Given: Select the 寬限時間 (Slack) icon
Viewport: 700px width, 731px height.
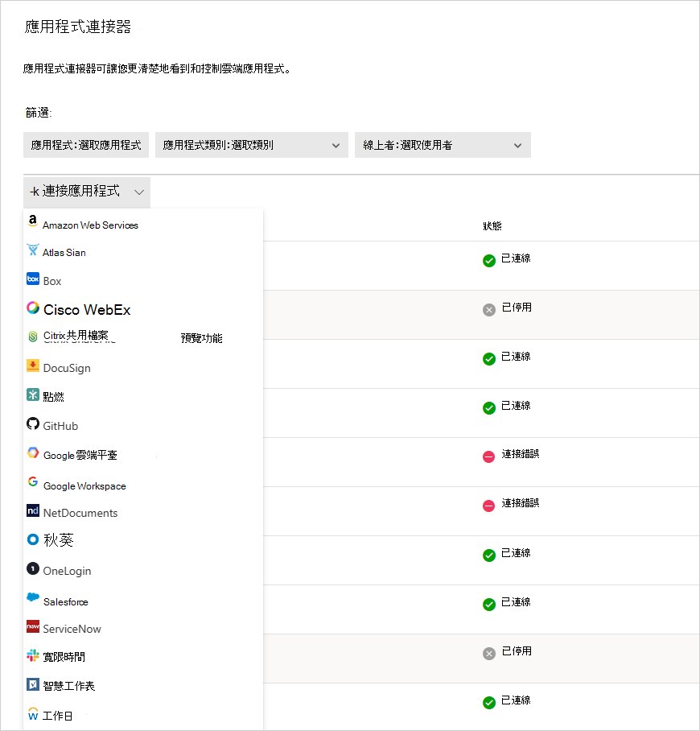Looking at the screenshot, I should (32, 655).
